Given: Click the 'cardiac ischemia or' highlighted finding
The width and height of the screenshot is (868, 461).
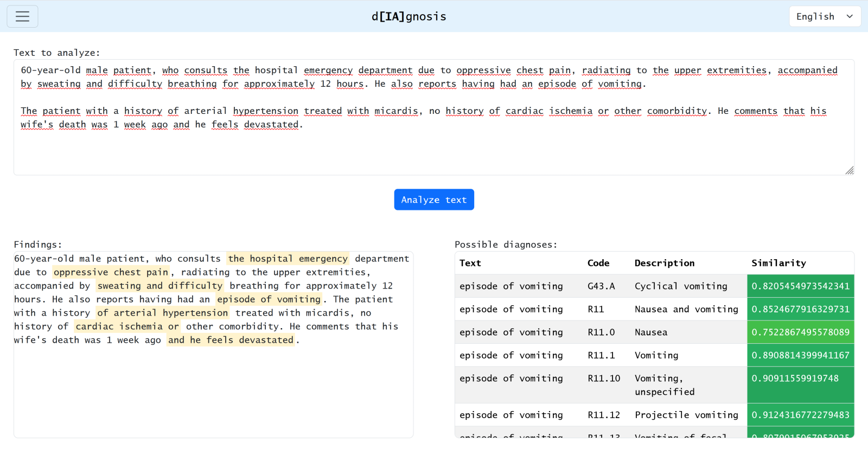Looking at the screenshot, I should [x=127, y=326].
